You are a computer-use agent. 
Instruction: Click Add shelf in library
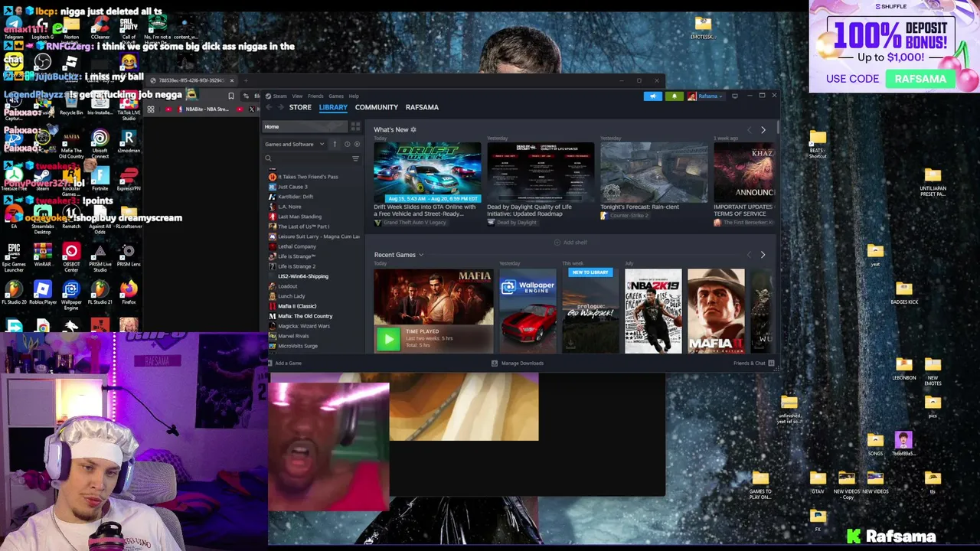(x=570, y=243)
